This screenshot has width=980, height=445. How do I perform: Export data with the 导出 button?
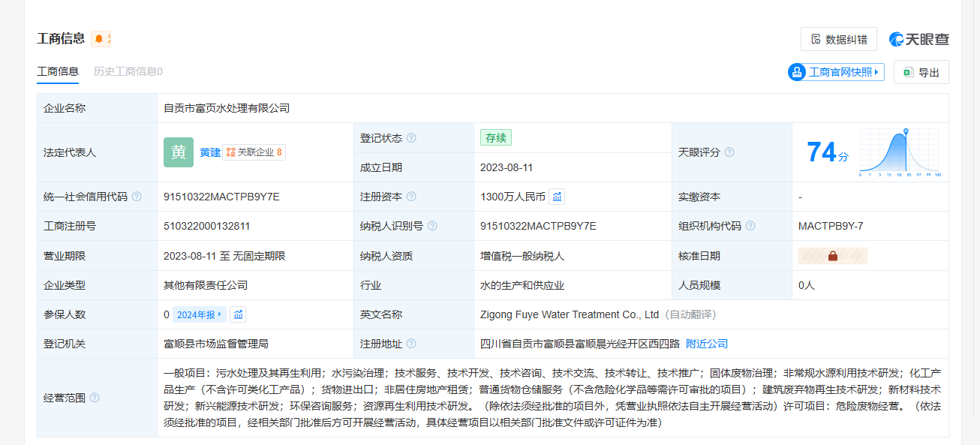[921, 72]
